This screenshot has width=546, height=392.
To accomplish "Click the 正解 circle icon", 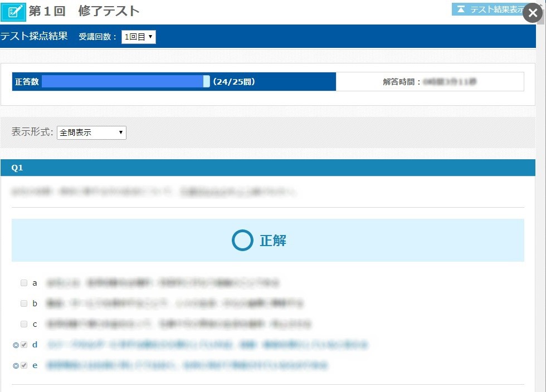I will (242, 240).
